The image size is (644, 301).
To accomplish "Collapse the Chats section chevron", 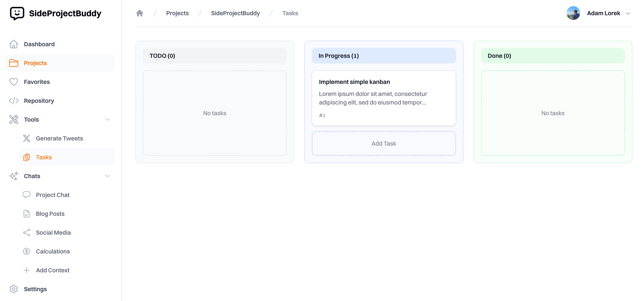I will tap(108, 176).
